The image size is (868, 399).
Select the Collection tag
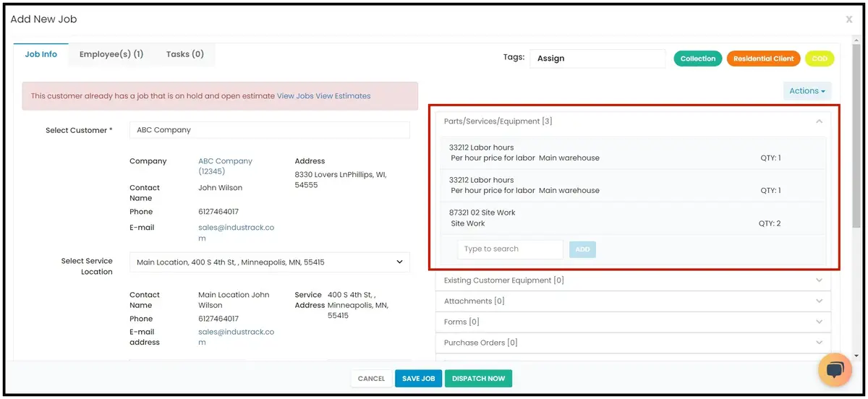pos(698,59)
